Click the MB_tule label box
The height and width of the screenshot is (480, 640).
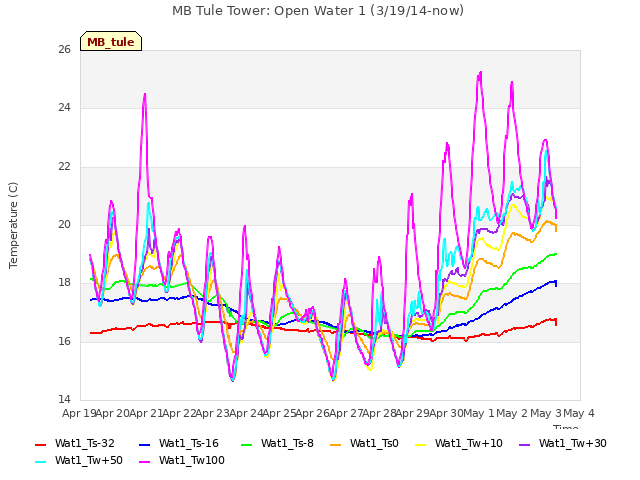coord(111,41)
